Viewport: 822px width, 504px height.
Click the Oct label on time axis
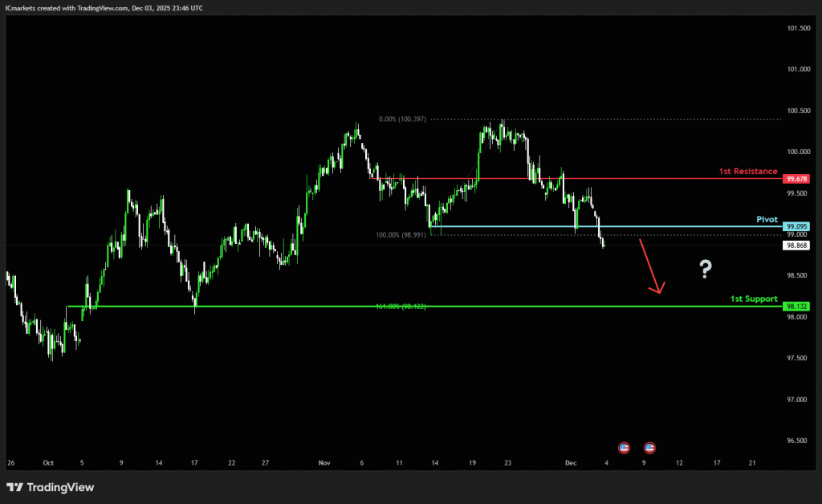coord(47,463)
